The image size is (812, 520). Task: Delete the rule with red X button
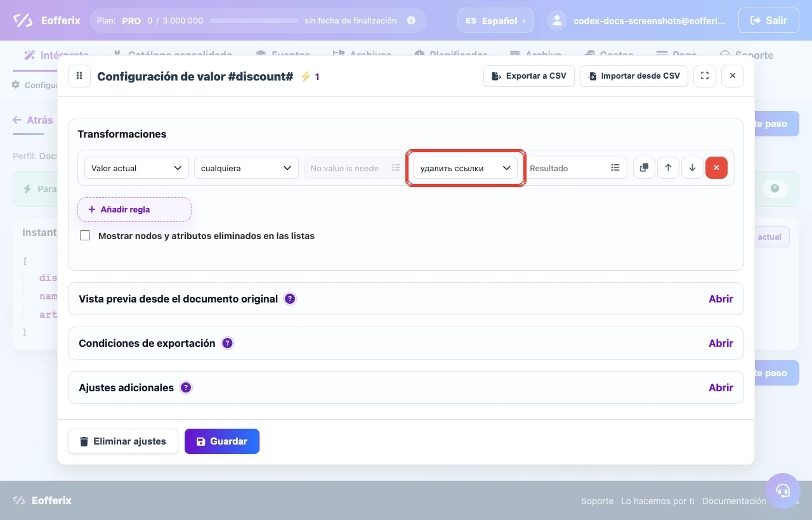coord(716,168)
